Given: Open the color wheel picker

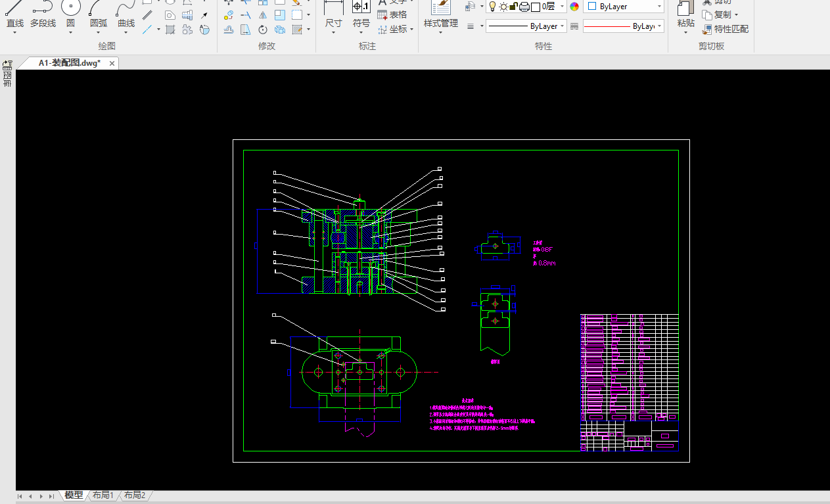Looking at the screenshot, I should [574, 7].
